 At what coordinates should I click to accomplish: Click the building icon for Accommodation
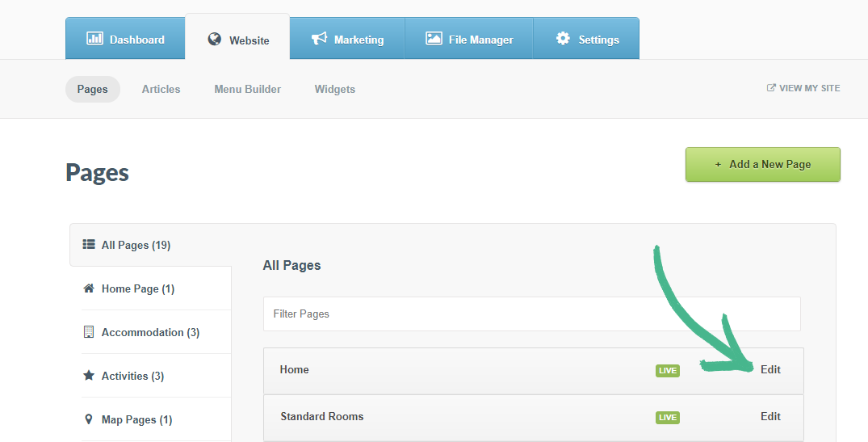[89, 332]
